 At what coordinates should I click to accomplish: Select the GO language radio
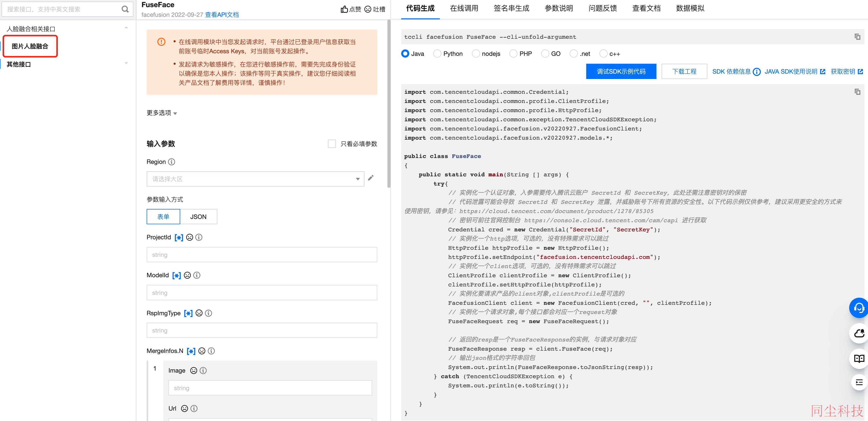tap(545, 54)
